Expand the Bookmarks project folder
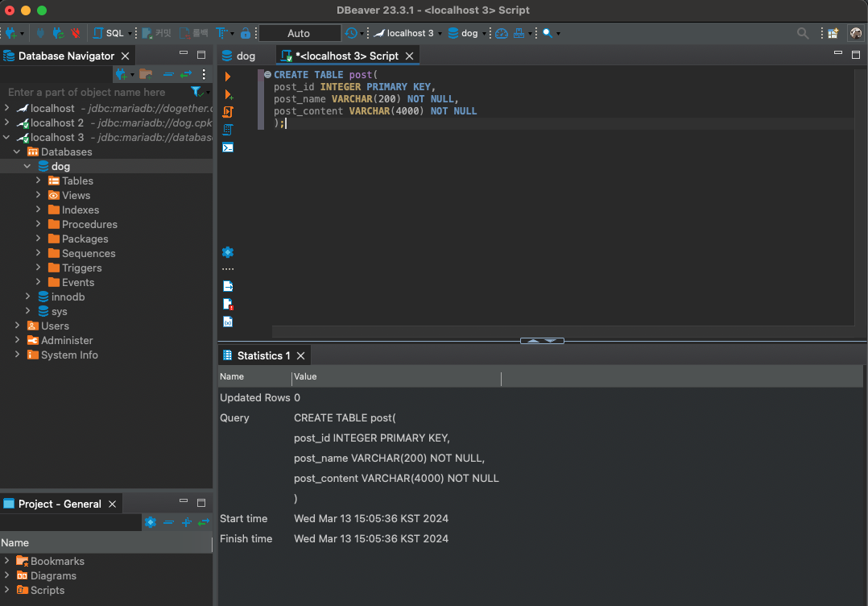The image size is (868, 606). (x=6, y=561)
